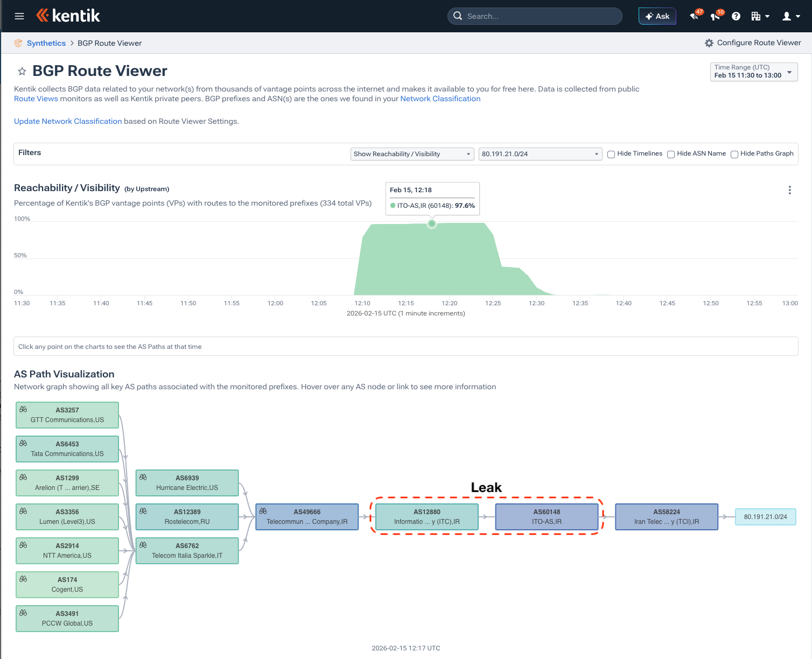
Task: Check the Hide ASN Name option
Action: (x=671, y=155)
